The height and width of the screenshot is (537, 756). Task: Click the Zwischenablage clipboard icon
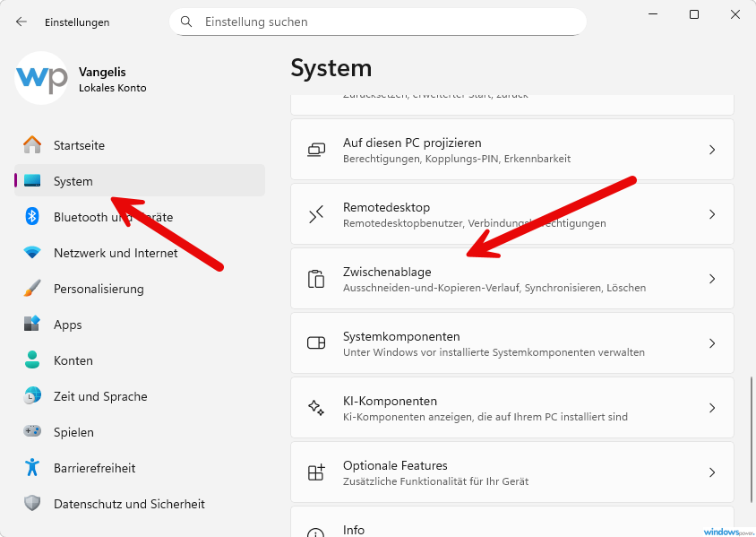tap(316, 278)
